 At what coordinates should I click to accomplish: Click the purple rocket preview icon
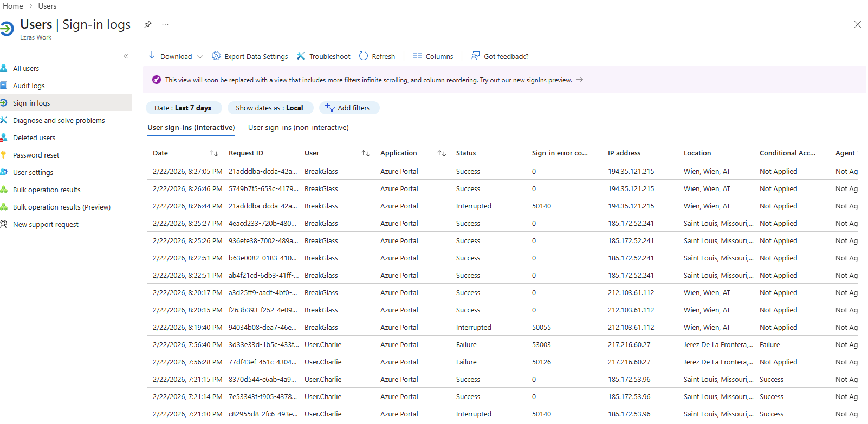(x=157, y=80)
